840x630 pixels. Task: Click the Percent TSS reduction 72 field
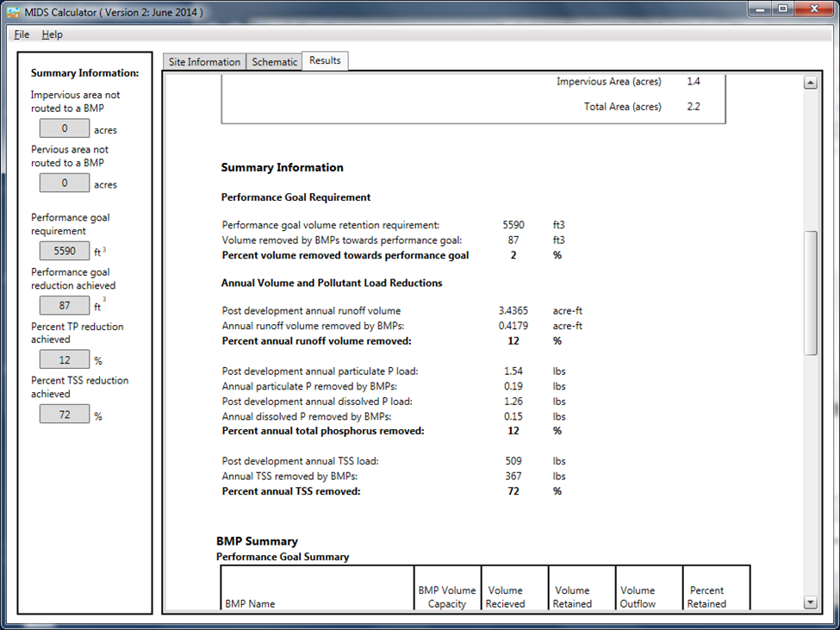(65, 415)
